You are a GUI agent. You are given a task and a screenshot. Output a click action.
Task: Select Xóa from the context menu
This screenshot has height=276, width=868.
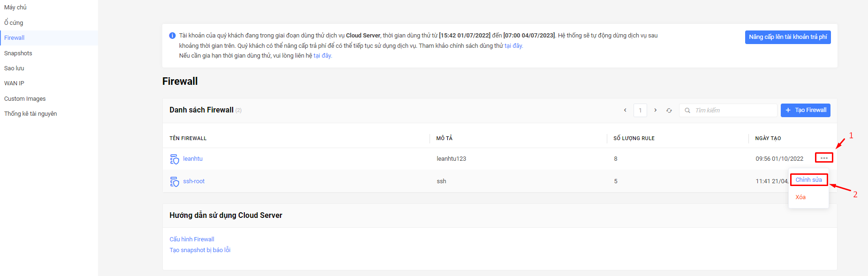point(800,197)
